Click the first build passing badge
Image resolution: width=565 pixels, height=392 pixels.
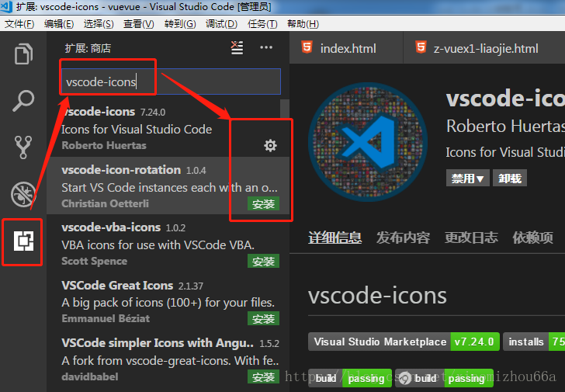pos(350,378)
